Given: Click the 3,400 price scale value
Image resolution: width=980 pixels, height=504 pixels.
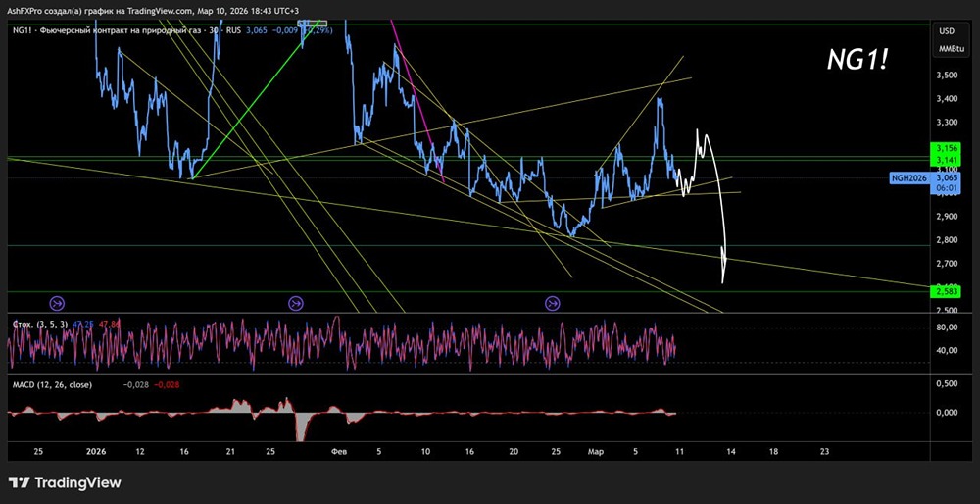Looking at the screenshot, I should coord(948,99).
